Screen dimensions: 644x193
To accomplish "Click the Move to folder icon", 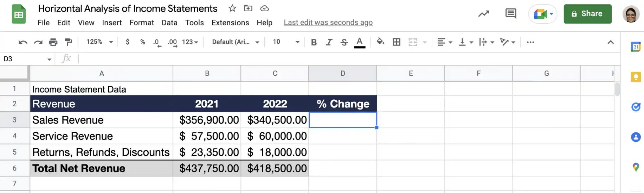I will [248, 8].
